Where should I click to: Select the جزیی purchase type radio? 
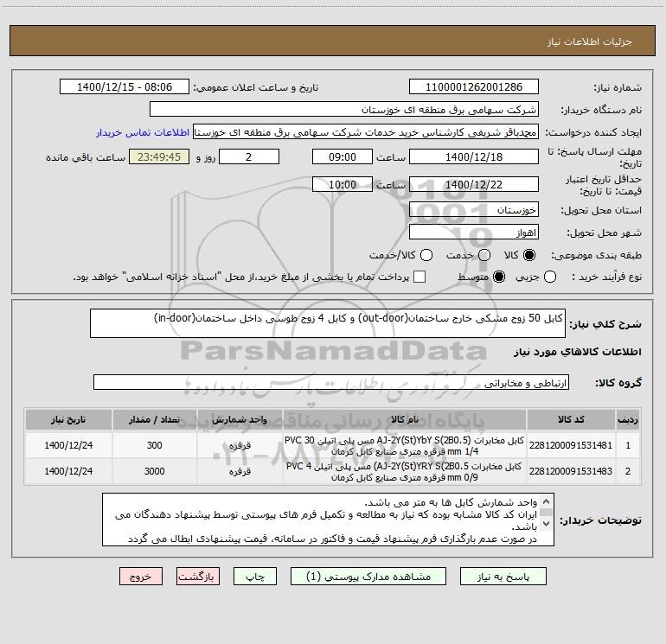[x=550, y=277]
